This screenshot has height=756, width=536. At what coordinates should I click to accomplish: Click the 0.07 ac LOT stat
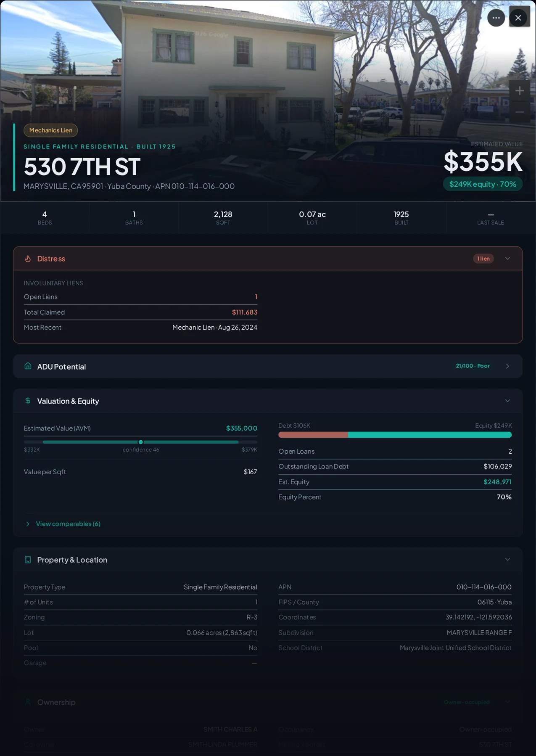tap(312, 218)
